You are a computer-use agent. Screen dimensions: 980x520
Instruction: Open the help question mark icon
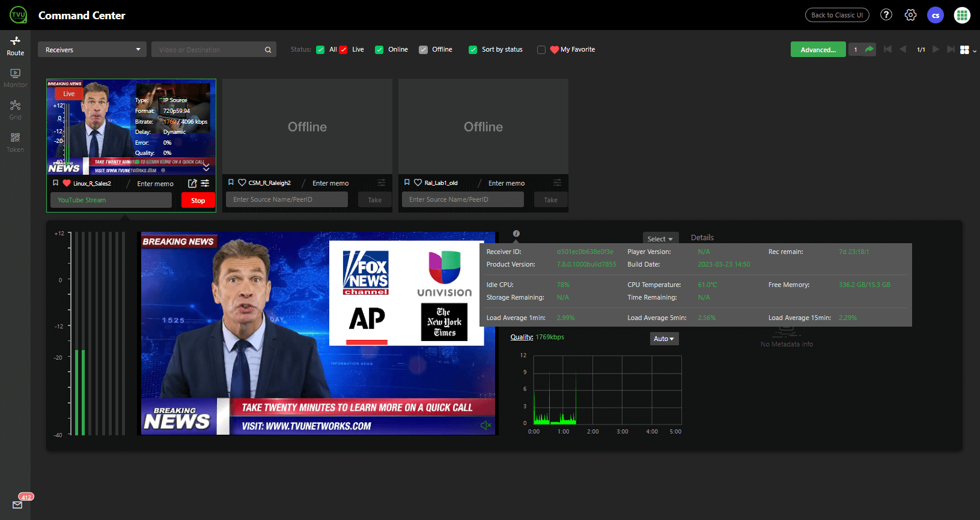[886, 15]
